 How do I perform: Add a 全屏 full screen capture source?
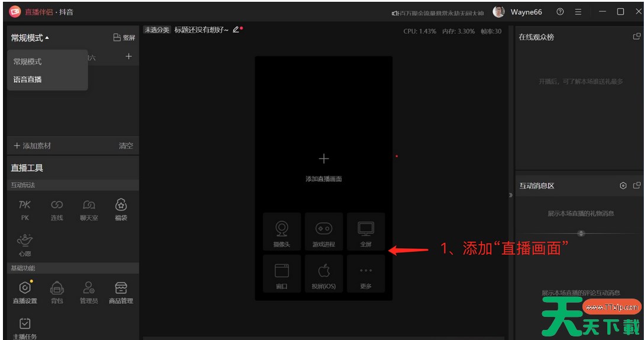click(x=366, y=232)
